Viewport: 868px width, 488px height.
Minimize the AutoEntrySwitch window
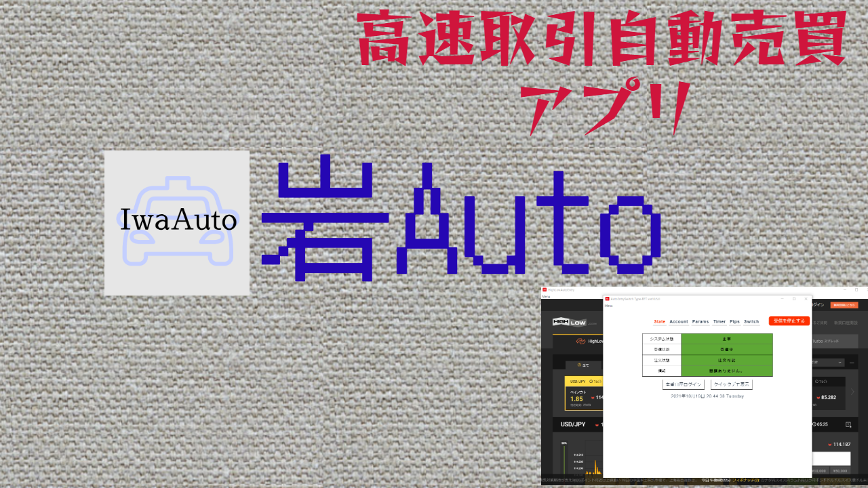(783, 298)
